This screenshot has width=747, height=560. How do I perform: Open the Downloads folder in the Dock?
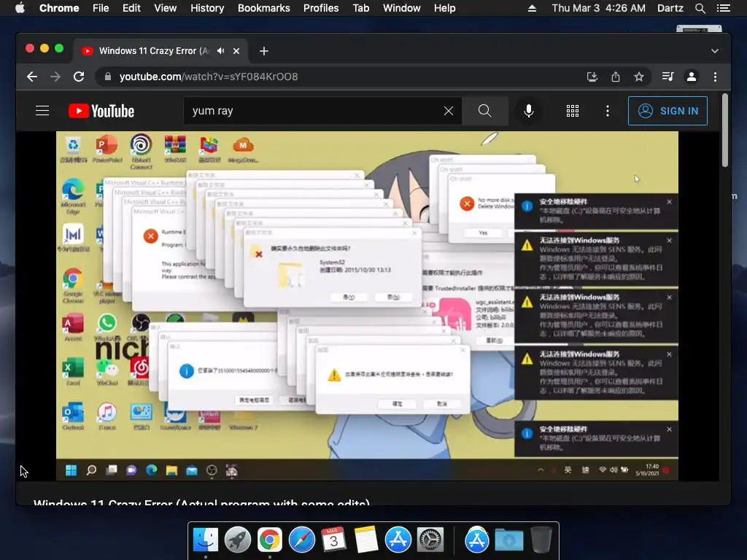(508, 540)
